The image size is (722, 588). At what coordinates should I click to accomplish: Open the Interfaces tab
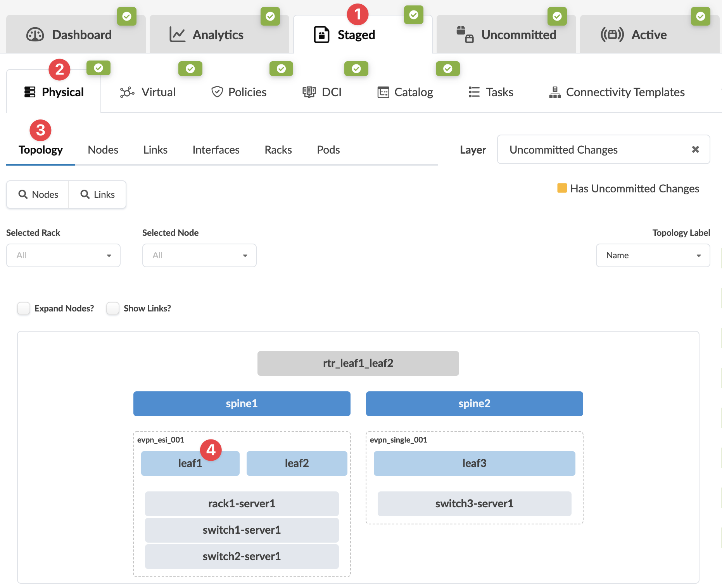pos(216,150)
